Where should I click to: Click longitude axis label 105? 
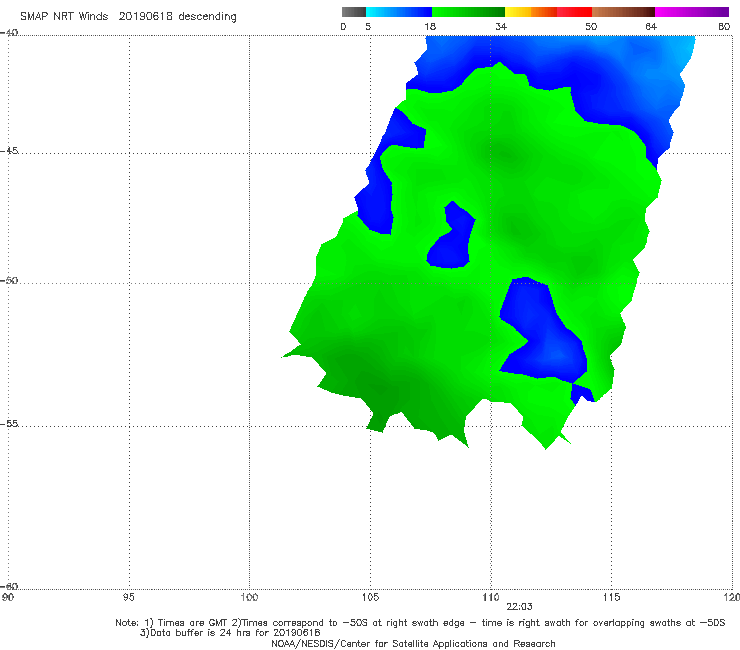370,598
